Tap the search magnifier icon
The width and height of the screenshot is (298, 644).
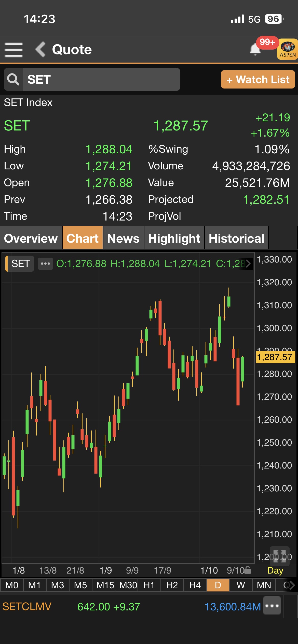[x=13, y=79]
